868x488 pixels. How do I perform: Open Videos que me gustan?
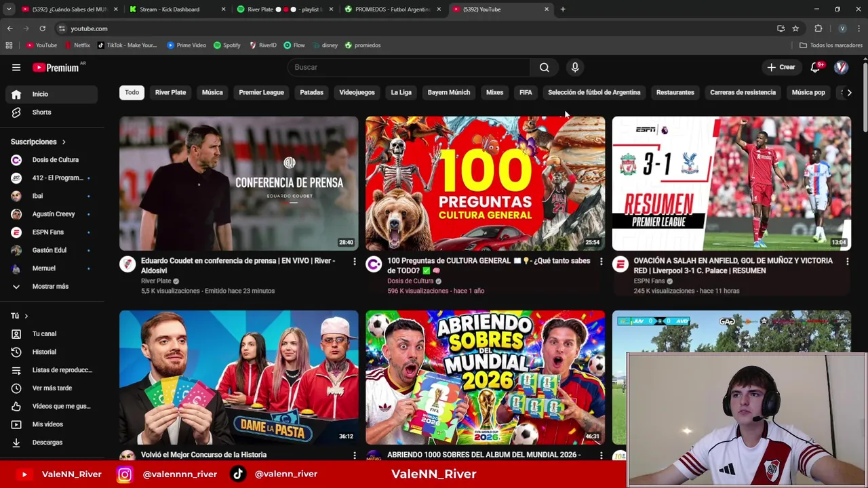click(x=52, y=406)
